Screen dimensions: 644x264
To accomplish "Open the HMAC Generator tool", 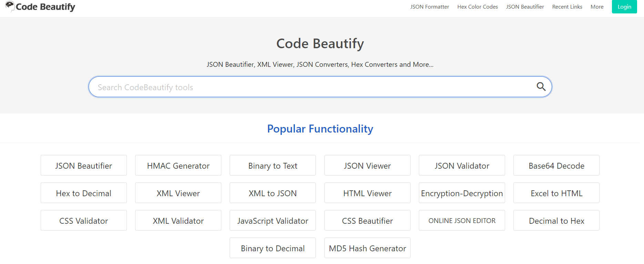I will point(178,165).
